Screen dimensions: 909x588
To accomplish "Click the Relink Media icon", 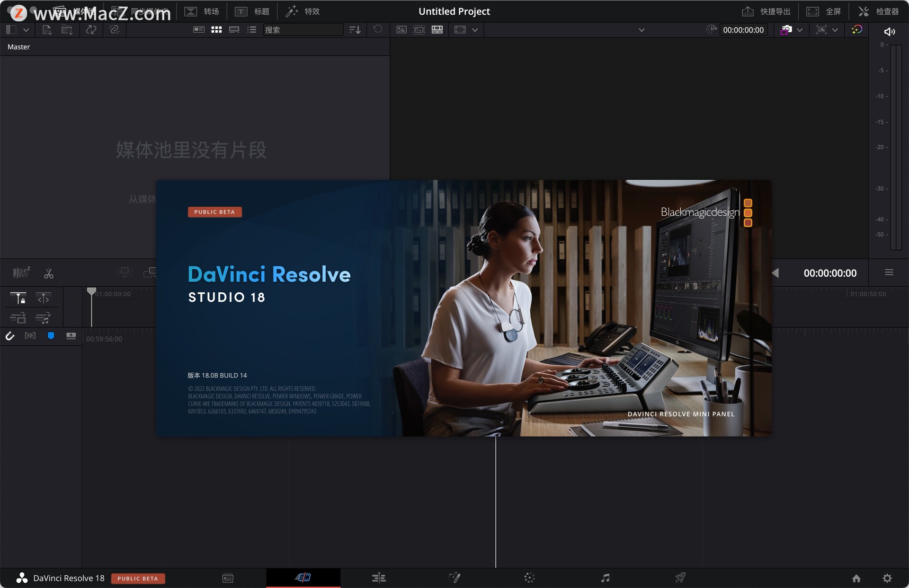I will (x=114, y=30).
